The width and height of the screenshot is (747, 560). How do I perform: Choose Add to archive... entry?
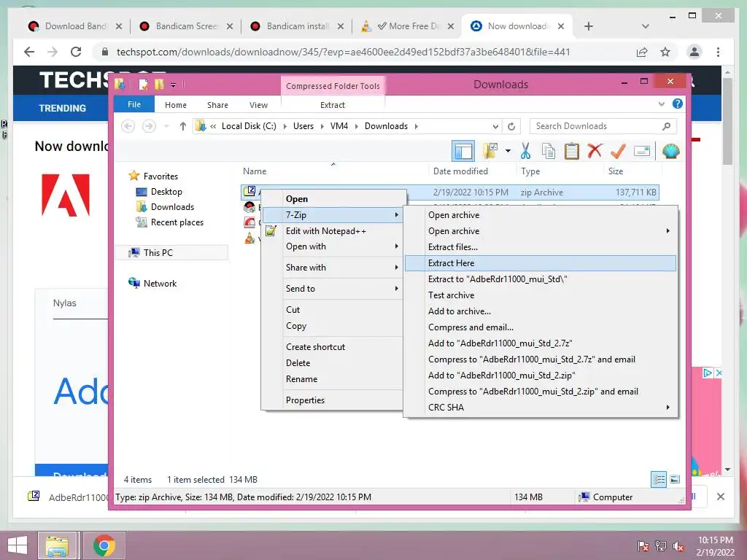541,311
